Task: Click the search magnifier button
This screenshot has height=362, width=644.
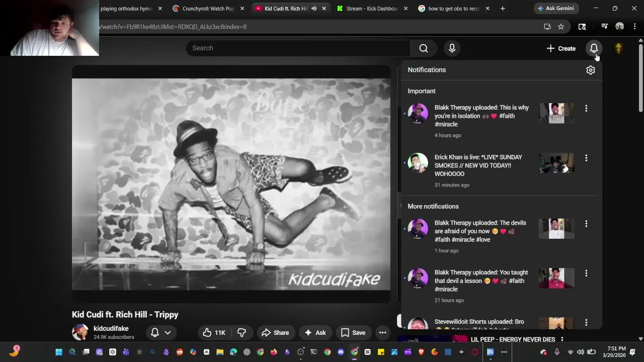Action: (424, 48)
